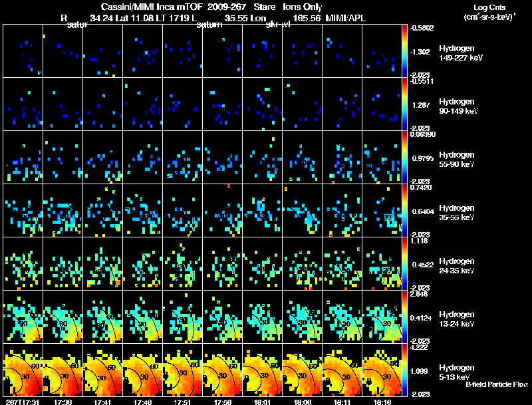Select the color bar for 55-90 keV row
This screenshot has width=532, height=405.
pyautogui.click(x=404, y=158)
